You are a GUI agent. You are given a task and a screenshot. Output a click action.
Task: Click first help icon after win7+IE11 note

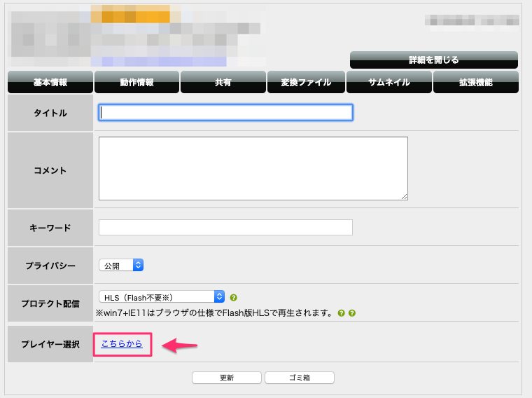click(341, 313)
